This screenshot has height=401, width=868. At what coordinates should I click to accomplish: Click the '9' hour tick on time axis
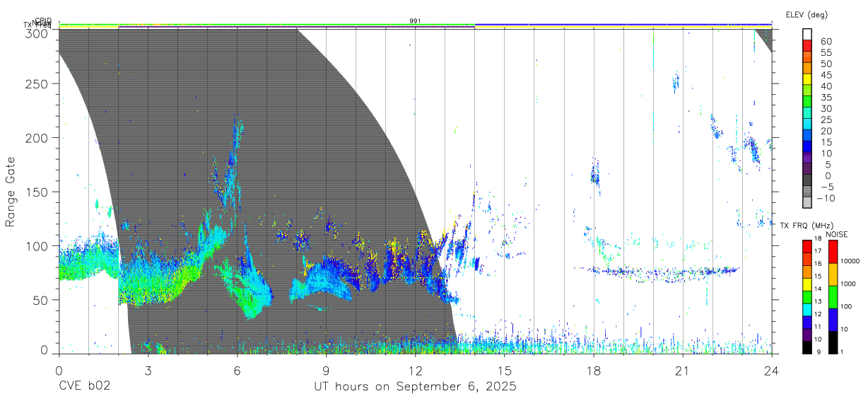(326, 370)
